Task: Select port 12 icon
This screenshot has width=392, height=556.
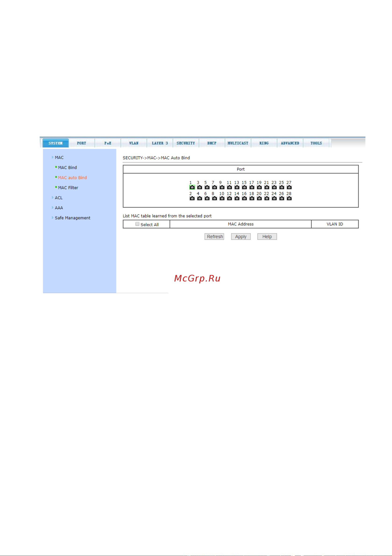Action: (230, 198)
